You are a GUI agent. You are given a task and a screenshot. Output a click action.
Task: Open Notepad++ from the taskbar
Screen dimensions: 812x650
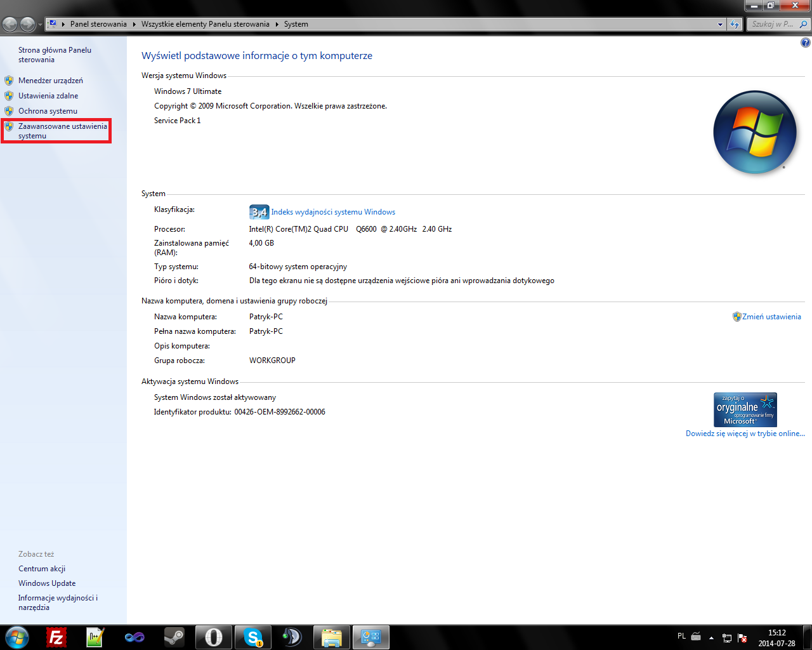95,637
